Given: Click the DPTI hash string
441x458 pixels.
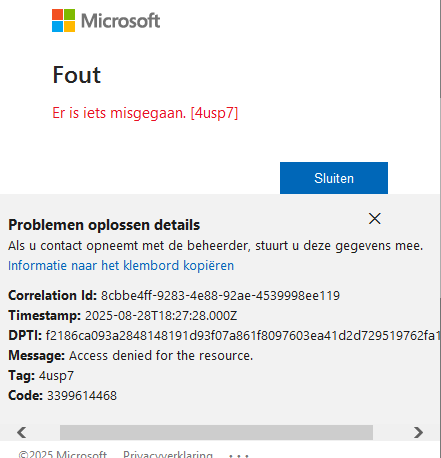Looking at the screenshot, I should point(243,336).
